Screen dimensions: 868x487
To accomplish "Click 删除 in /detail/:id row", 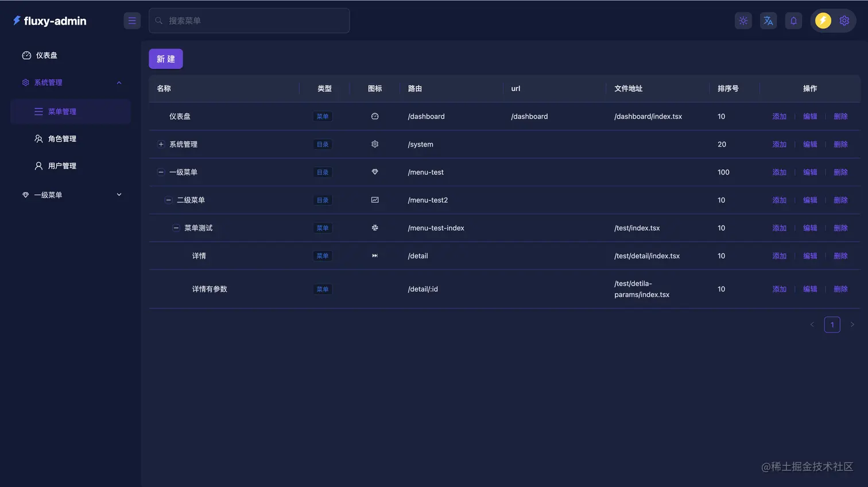I will tap(840, 289).
